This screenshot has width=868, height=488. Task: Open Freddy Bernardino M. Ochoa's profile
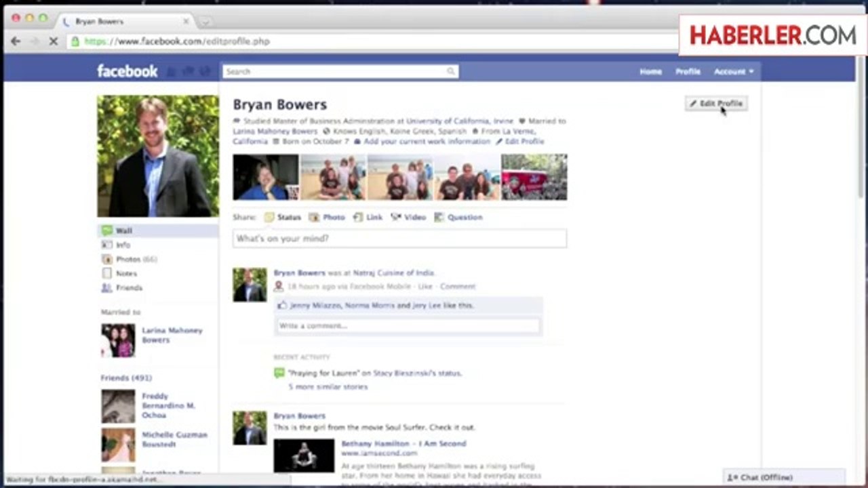168,405
